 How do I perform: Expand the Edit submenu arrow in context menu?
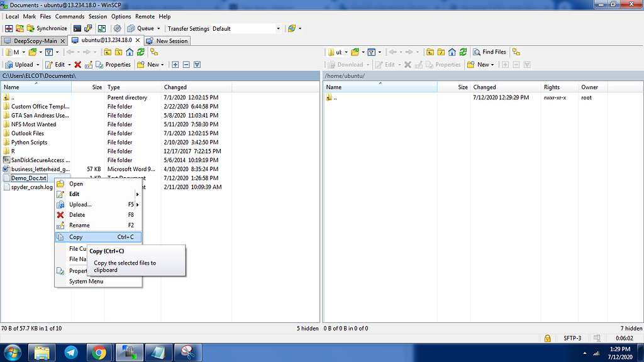click(x=138, y=194)
